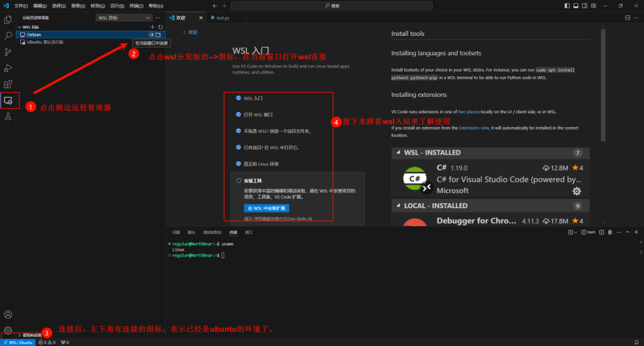The image size is (644, 346).
Task: Open the Search view in activity bar
Action: (x=8, y=36)
